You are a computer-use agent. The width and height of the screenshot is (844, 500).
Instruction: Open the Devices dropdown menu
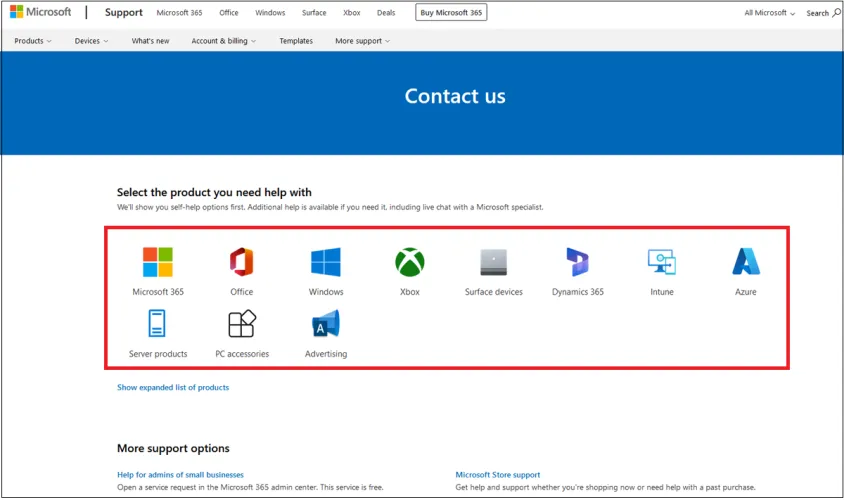(91, 41)
